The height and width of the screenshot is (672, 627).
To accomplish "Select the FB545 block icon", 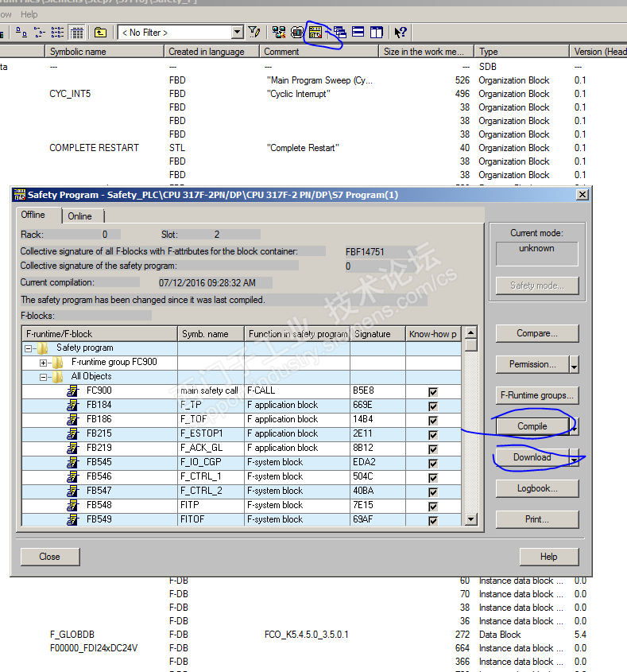I will click(x=73, y=462).
